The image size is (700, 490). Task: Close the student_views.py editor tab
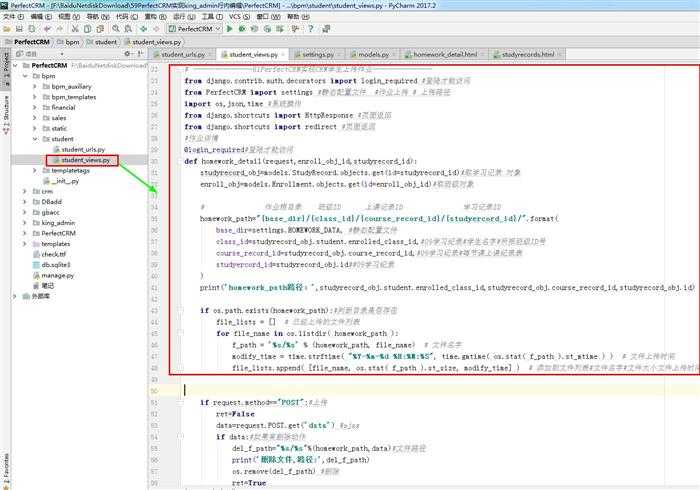[283, 54]
